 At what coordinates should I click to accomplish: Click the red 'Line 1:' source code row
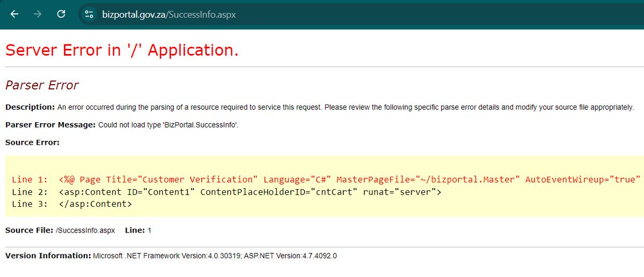[326, 179]
